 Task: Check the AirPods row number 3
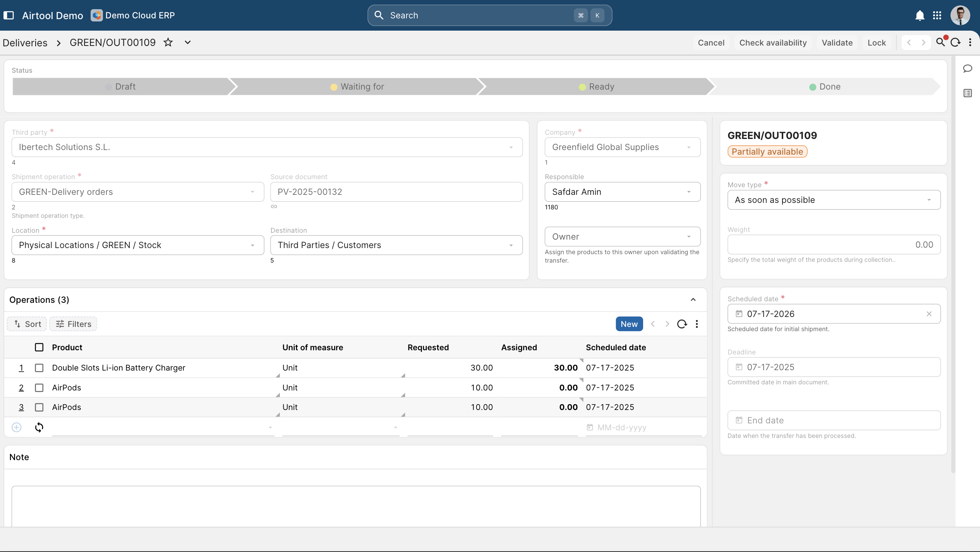click(x=39, y=407)
